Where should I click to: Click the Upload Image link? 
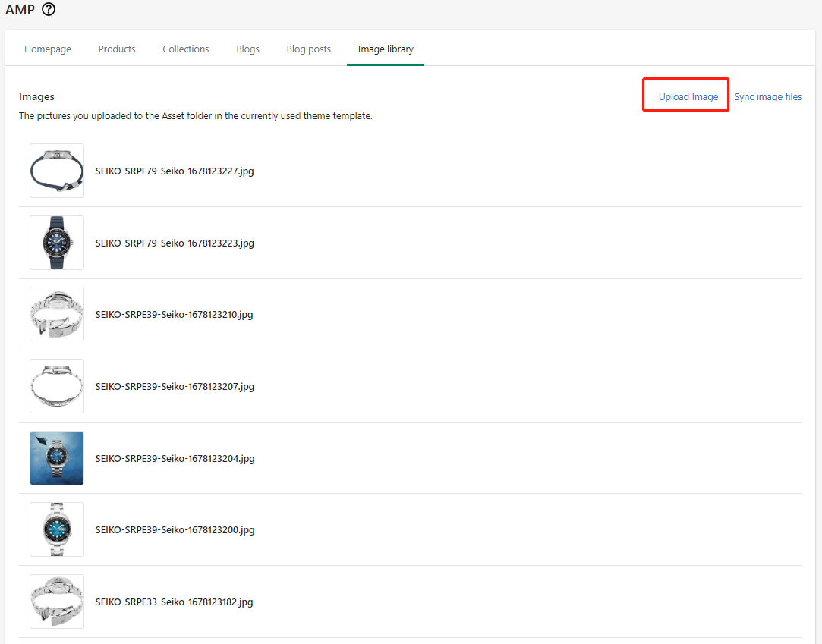[x=688, y=96]
